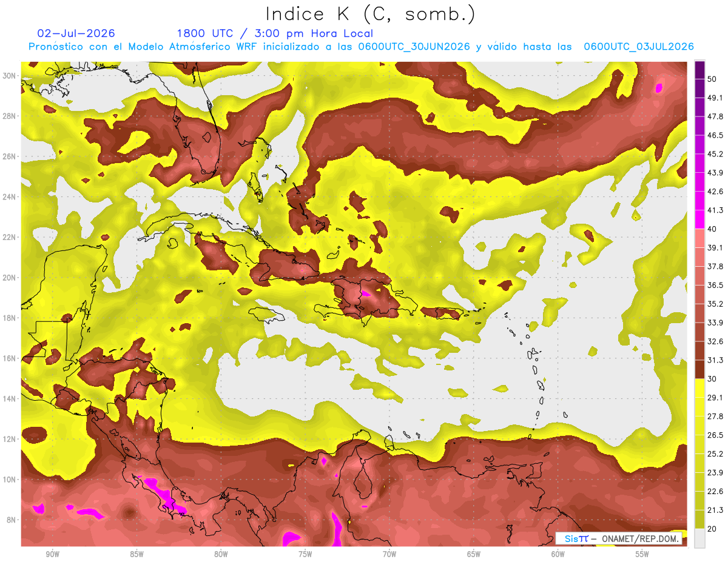Click the '18N' latitude axis label
Image resolution: width=728 pixels, height=562 pixels.
10,318
